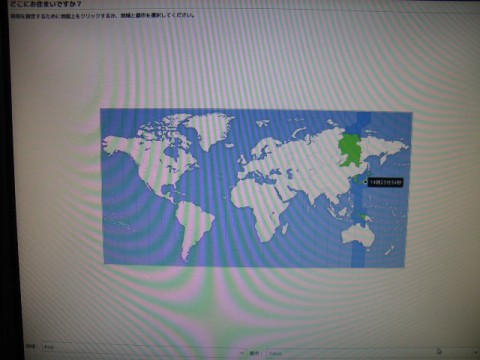Image resolution: width=480 pixels, height=360 pixels.
Task: Click Africa on the timezone map
Action: pyautogui.click(x=261, y=207)
